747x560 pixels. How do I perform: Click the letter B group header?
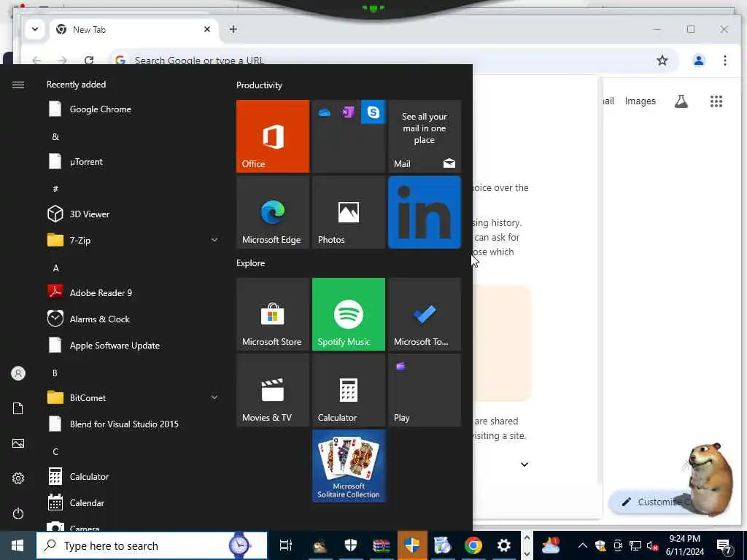(55, 373)
